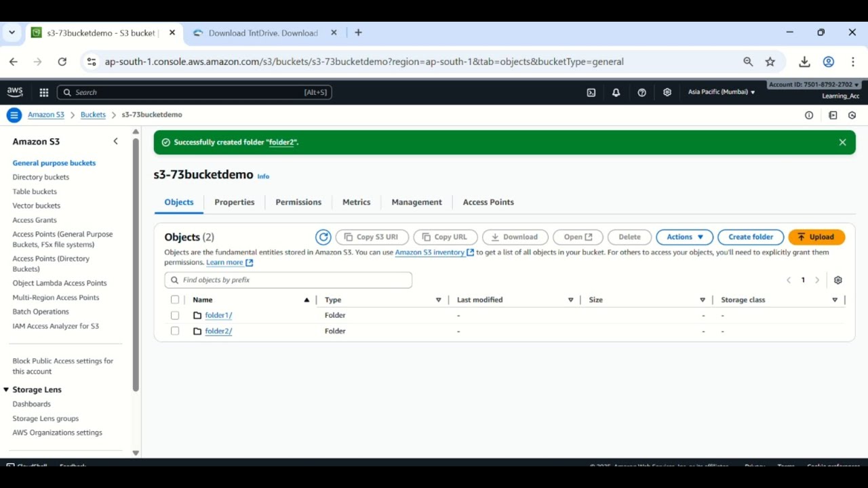Sort by Size column arrow

point(703,300)
